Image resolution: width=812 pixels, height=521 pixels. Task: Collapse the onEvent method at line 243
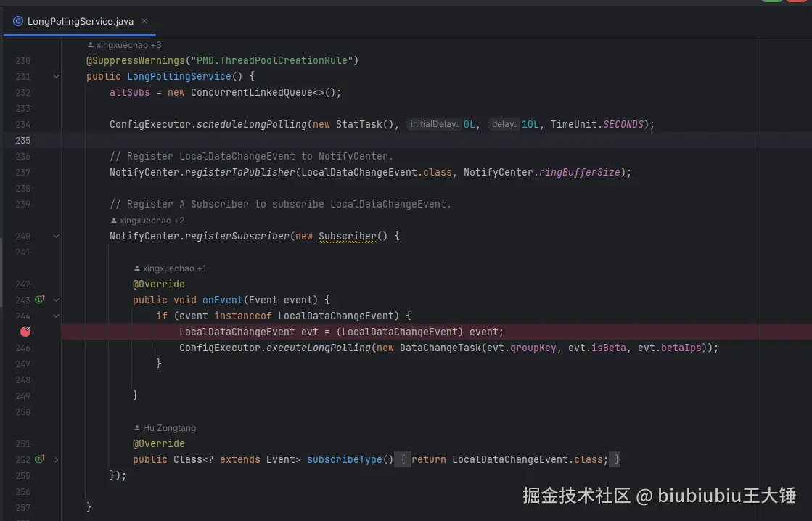click(57, 300)
